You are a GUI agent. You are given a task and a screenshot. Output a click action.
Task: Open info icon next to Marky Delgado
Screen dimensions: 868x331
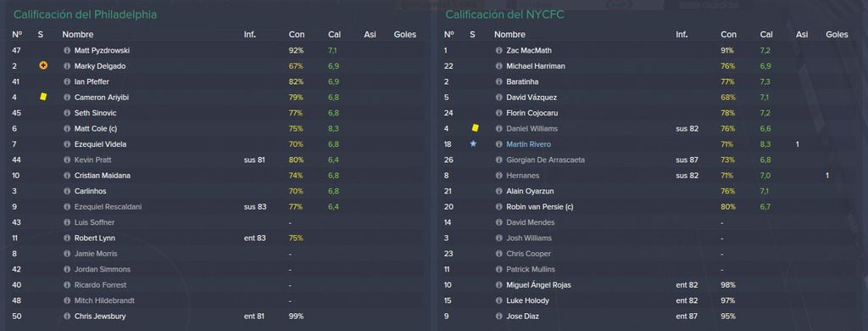tap(67, 66)
